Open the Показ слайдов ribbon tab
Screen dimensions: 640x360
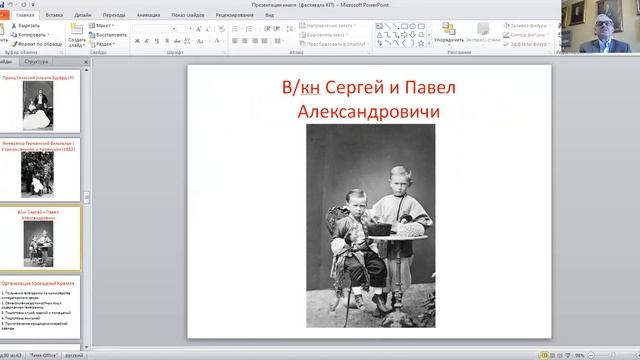pos(188,15)
